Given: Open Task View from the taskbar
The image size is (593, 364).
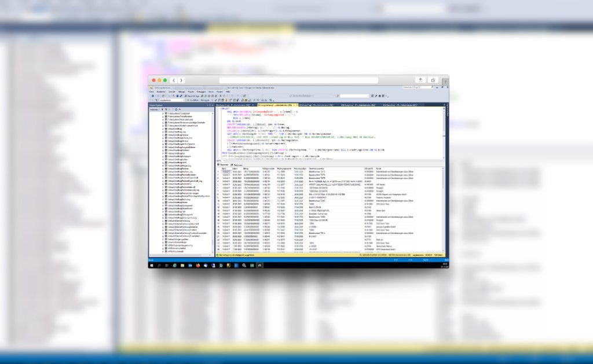Looking at the screenshot, I should (167, 266).
